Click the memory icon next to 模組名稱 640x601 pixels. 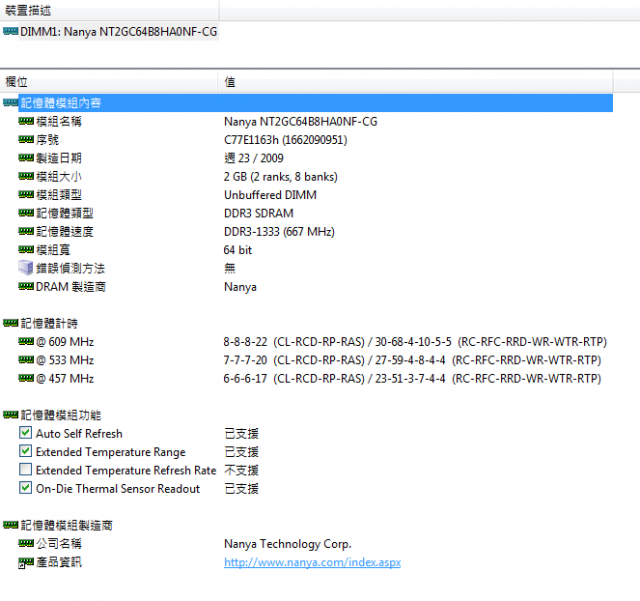coord(26,121)
